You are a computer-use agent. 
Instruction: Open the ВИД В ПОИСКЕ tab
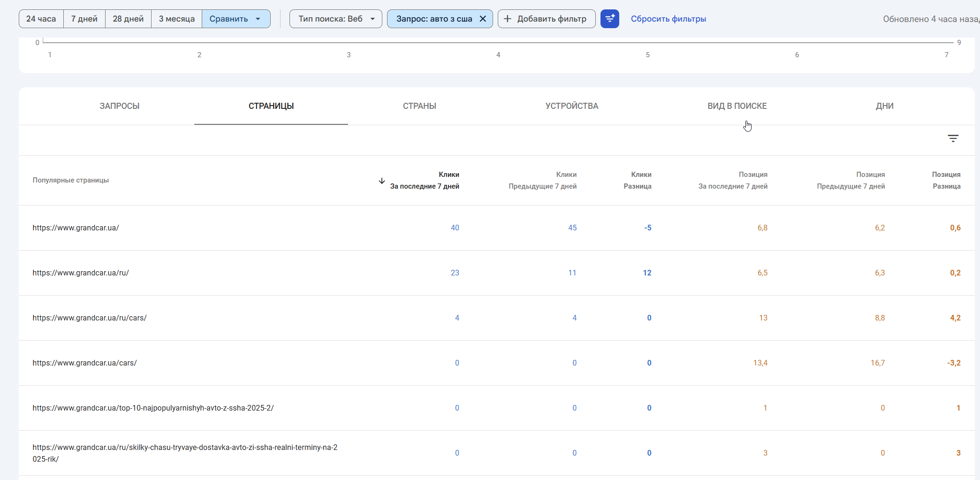click(x=737, y=106)
